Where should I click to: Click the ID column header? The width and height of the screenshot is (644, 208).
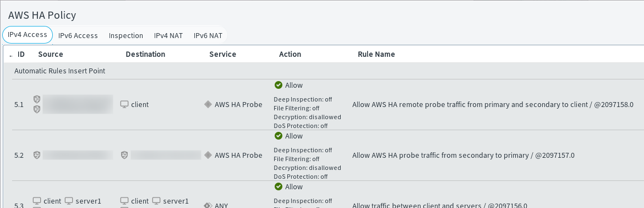21,55
